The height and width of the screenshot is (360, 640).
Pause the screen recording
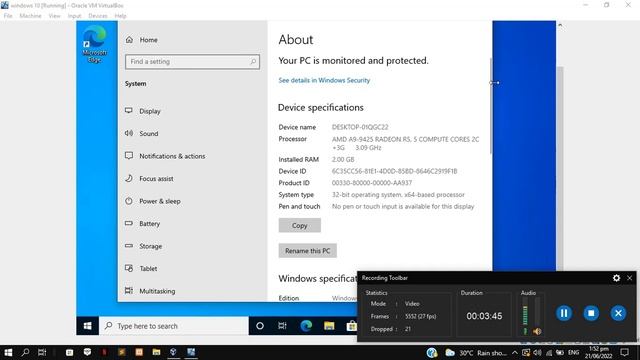(x=564, y=313)
